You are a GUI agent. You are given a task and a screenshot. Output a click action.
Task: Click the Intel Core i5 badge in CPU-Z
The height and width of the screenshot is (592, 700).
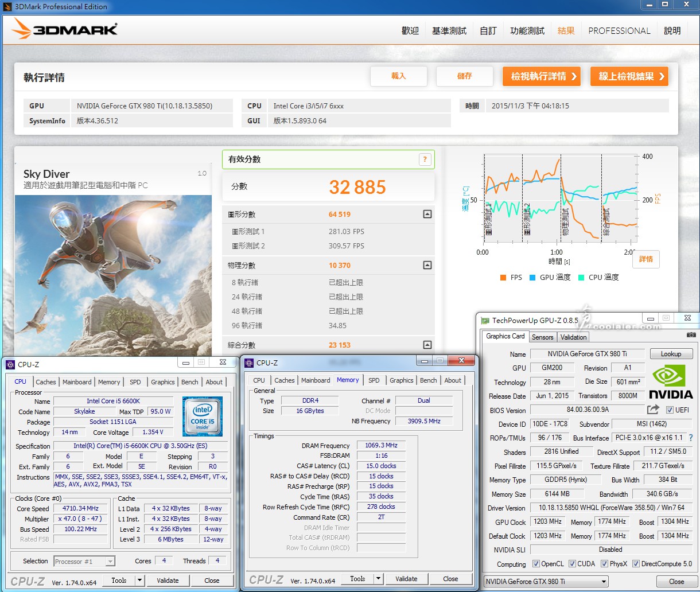click(202, 416)
